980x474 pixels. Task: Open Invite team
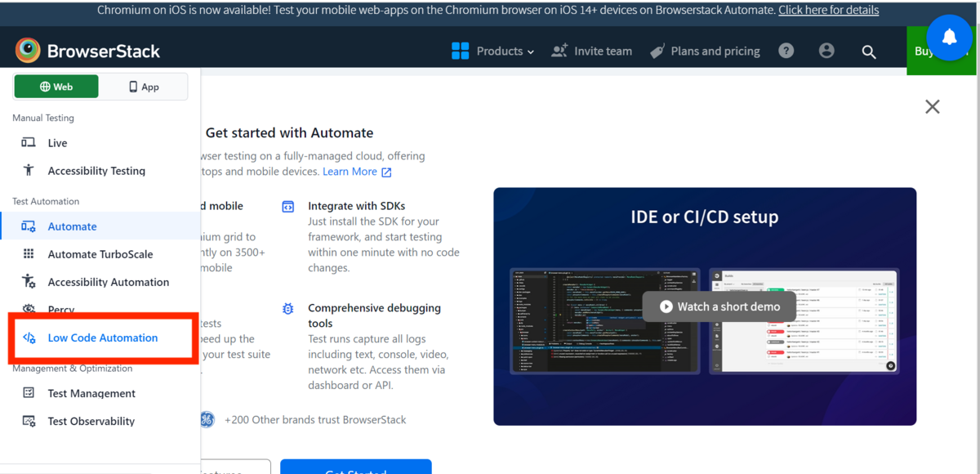592,51
